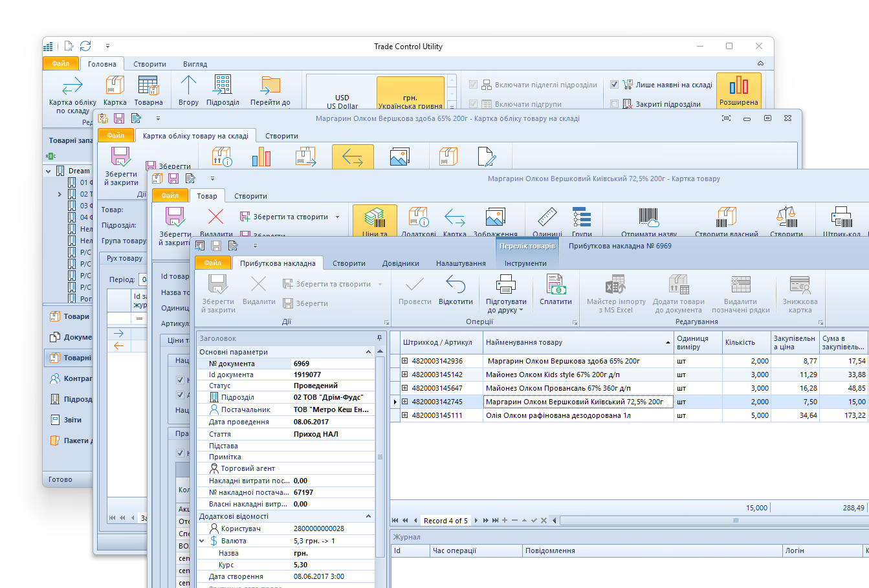The image size is (869, 588).
Task: Expand row 4820003142936 in the goods table
Action: coord(404,361)
